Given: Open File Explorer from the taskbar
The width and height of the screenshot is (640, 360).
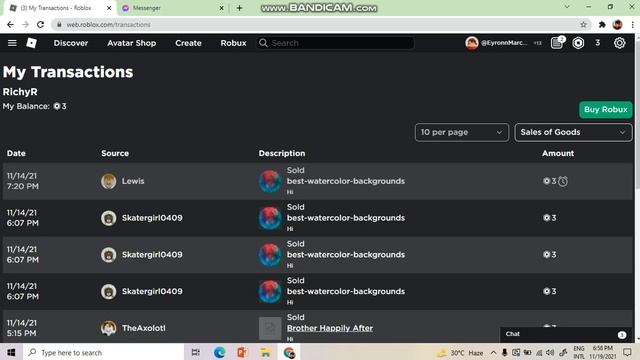Looking at the screenshot, I should (265, 352).
